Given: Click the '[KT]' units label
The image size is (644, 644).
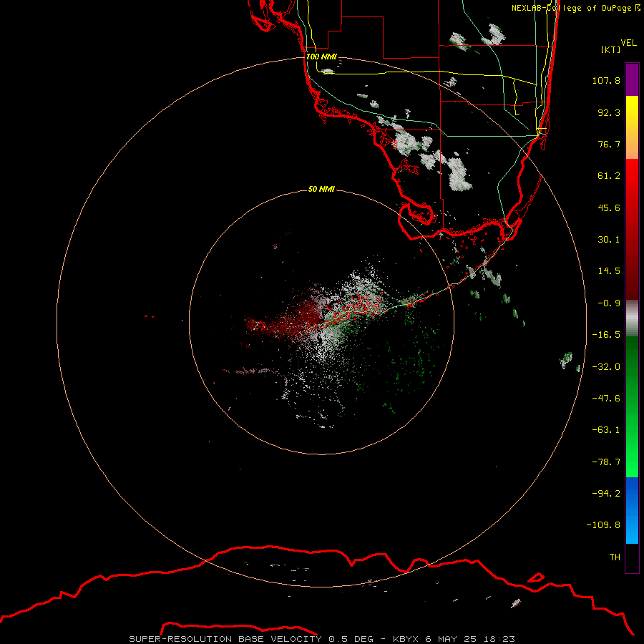Looking at the screenshot, I should 611,49.
